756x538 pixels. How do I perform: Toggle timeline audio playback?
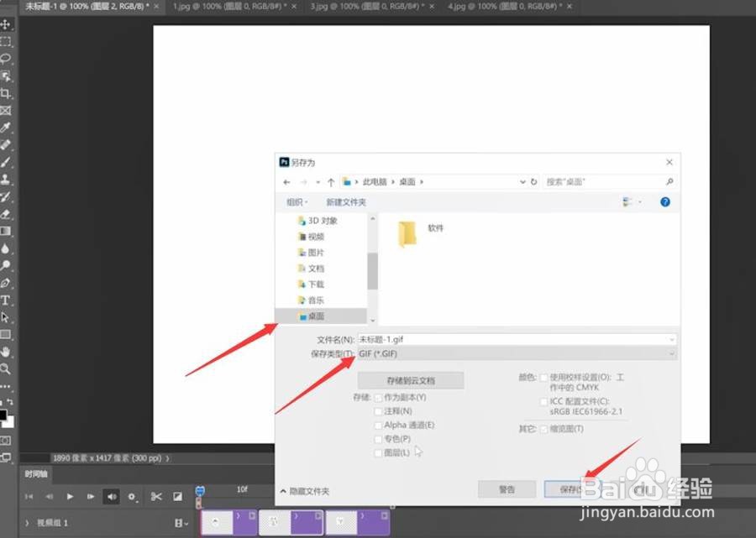112,497
